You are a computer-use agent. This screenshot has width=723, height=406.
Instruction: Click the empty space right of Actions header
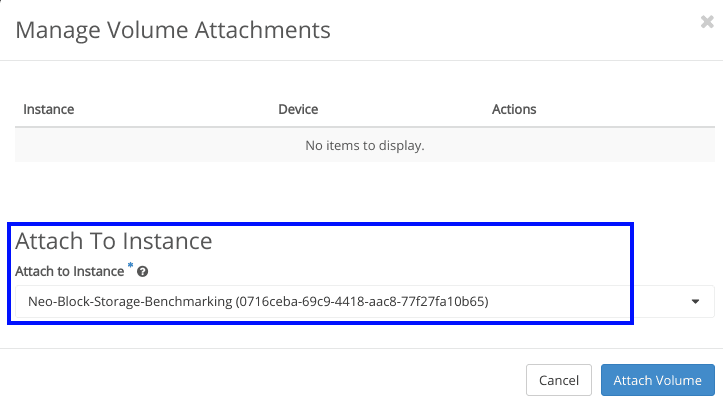(x=630, y=109)
